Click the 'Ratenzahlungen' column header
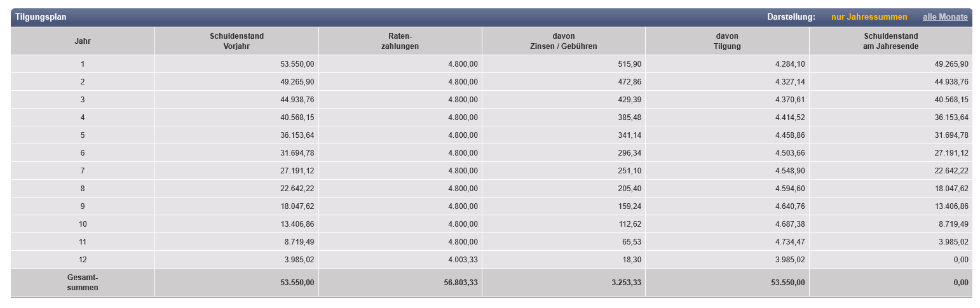980x308 pixels. pos(400,41)
